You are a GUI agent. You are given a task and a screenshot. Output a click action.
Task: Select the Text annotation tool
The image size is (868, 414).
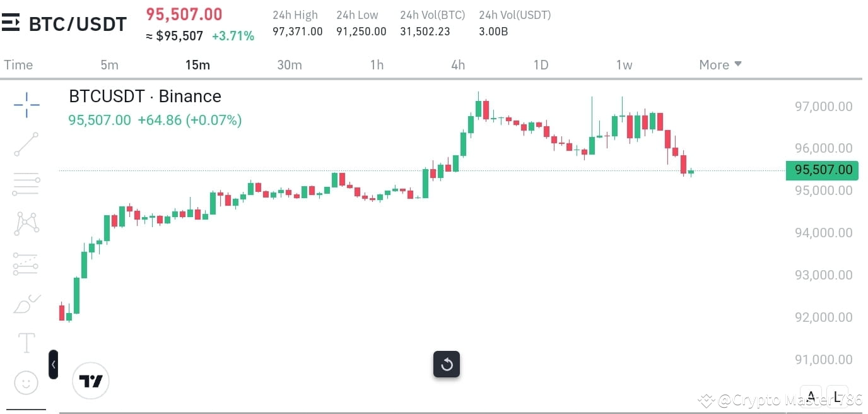pyautogui.click(x=26, y=342)
